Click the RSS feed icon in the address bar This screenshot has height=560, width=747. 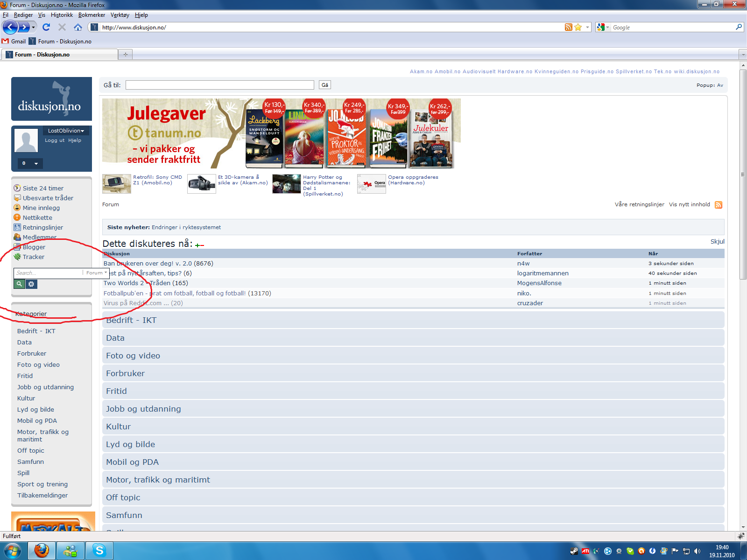(568, 27)
